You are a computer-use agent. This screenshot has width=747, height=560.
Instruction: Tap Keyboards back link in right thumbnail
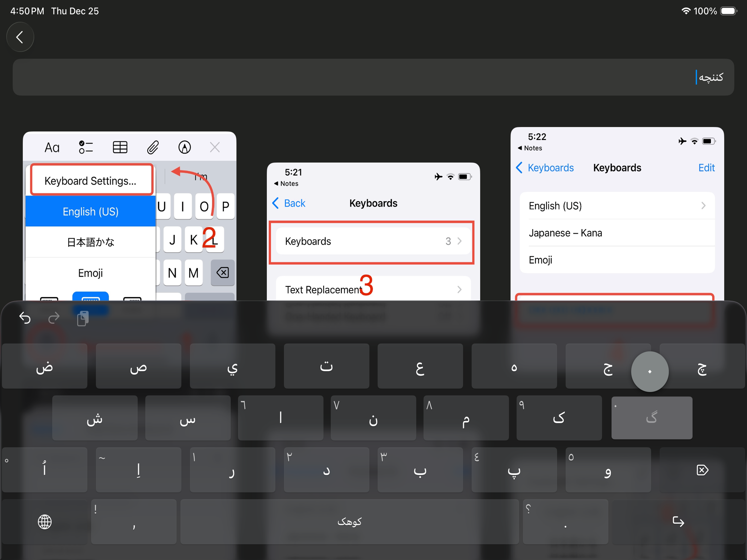(545, 168)
